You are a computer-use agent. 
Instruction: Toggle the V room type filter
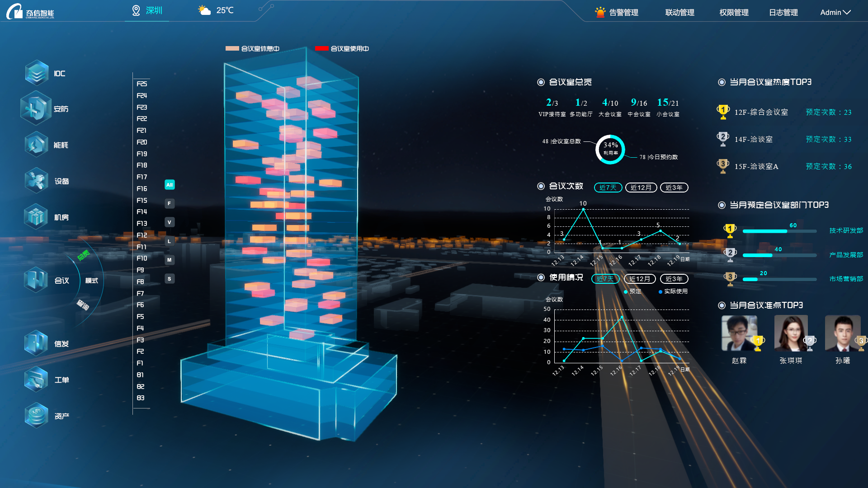click(170, 222)
